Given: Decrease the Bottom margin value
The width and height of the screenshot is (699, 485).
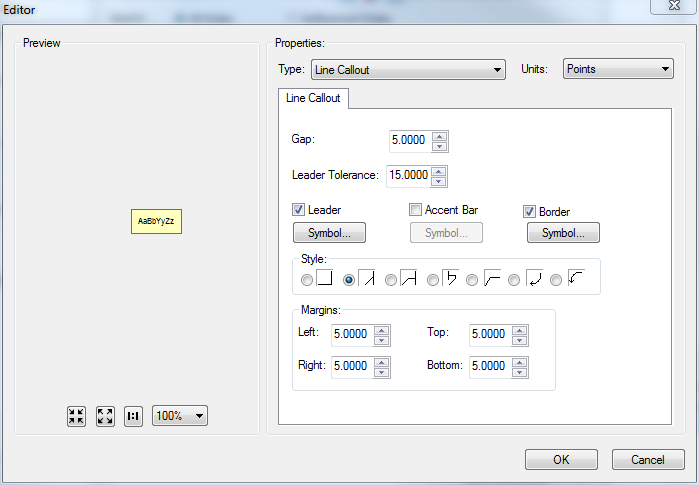Looking at the screenshot, I should pyautogui.click(x=520, y=372).
